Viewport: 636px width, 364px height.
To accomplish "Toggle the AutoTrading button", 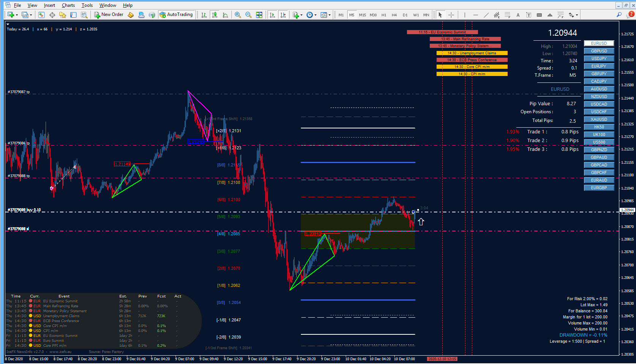I will click(x=176, y=15).
